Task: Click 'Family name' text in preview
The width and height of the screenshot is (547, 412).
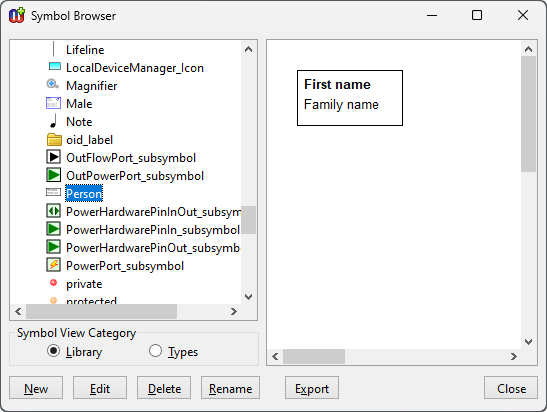Action: tap(341, 104)
